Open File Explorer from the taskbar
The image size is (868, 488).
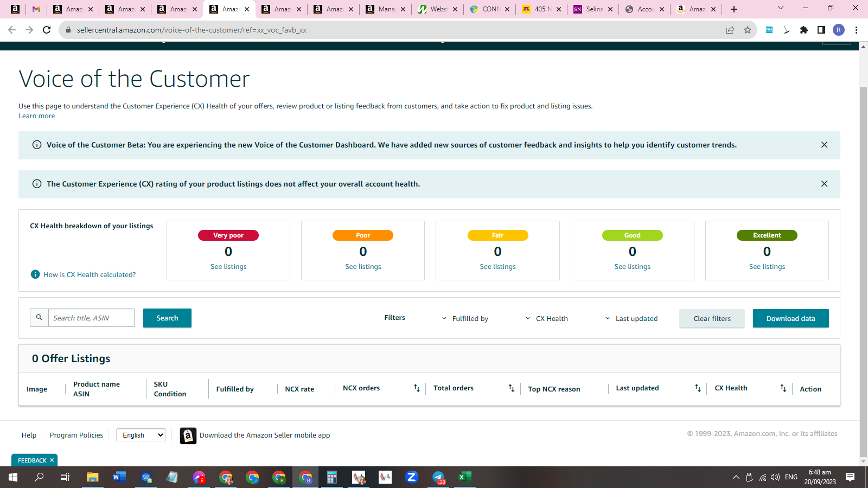93,477
